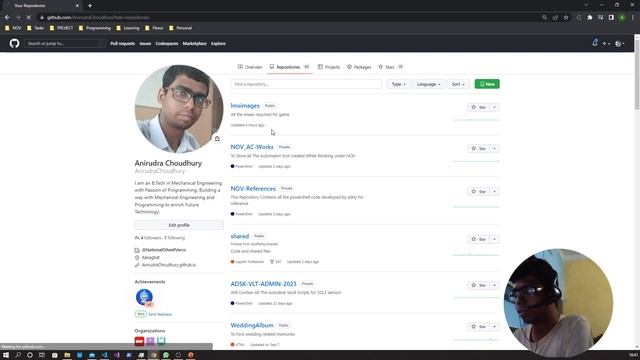This screenshot has height=360, width=640.
Task: Open the red organization avatar
Action: click(139, 340)
